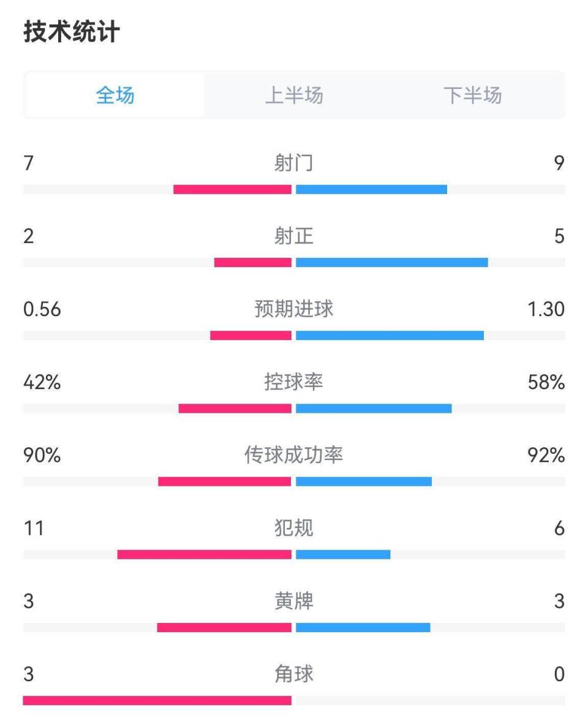The height and width of the screenshot is (721, 588).
Task: Click the 角球 stat label
Action: (x=294, y=674)
